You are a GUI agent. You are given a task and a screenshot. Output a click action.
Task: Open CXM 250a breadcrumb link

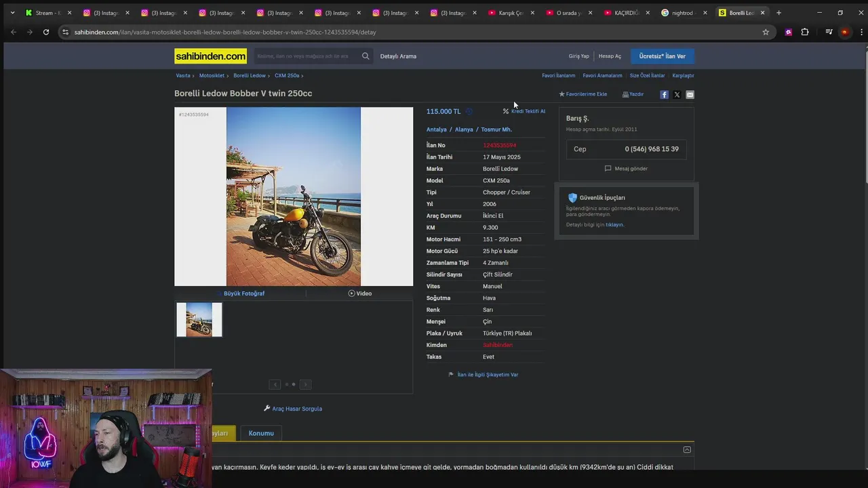point(287,76)
